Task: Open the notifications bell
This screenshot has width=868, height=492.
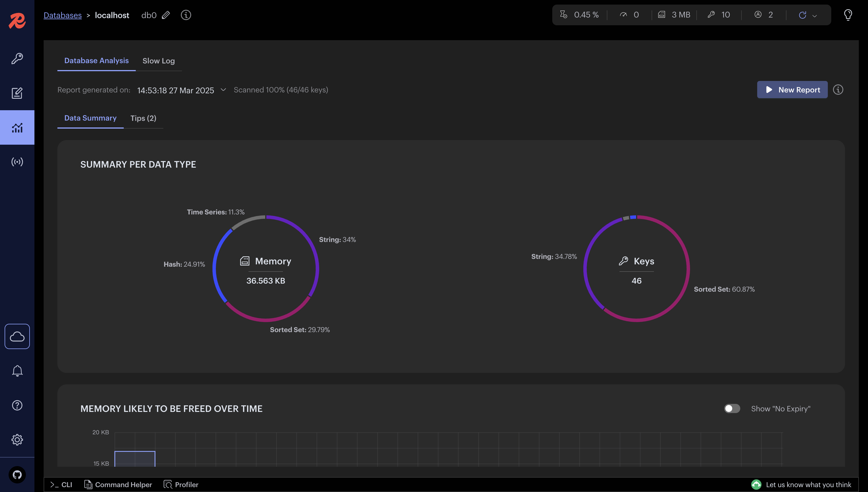Action: 17,371
